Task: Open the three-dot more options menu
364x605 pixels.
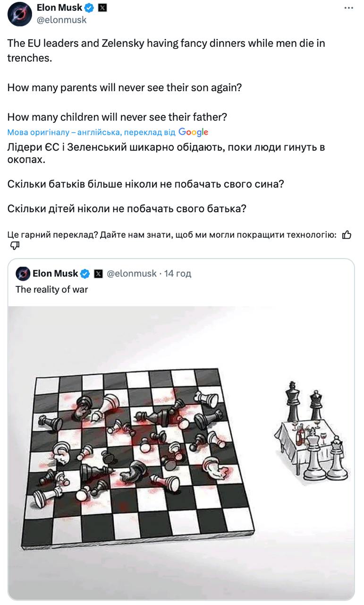Action: [x=348, y=8]
